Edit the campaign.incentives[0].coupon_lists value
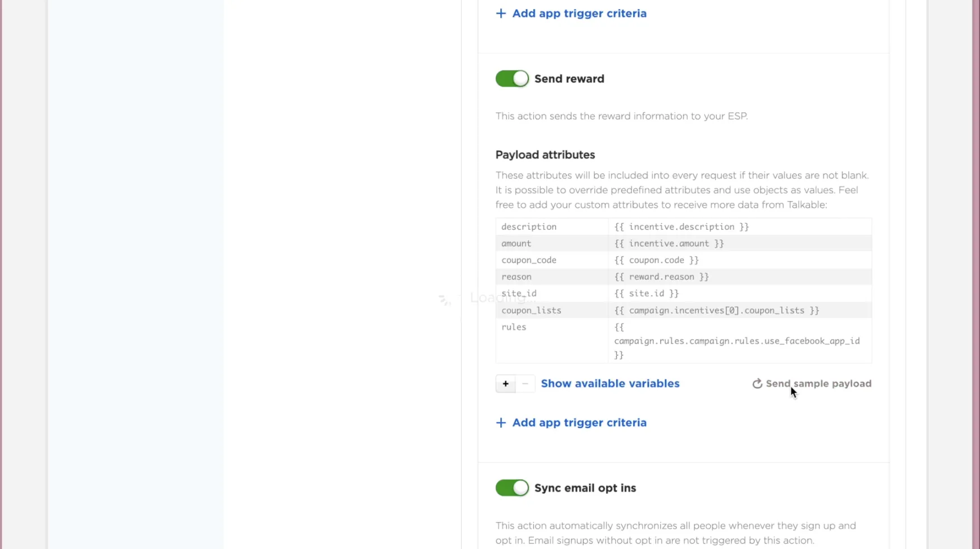Image resolution: width=980 pixels, height=549 pixels. 740,310
